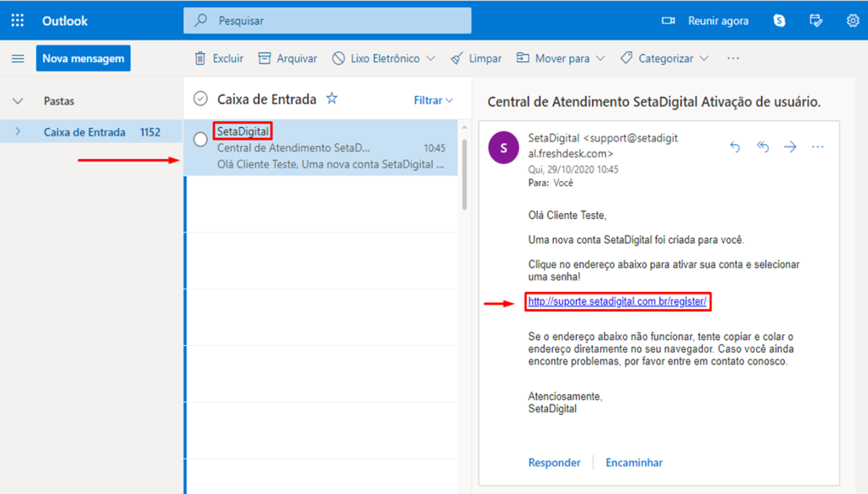Reply using the single arrow icon
Viewport: 868px width, 494px height.
[x=735, y=146]
